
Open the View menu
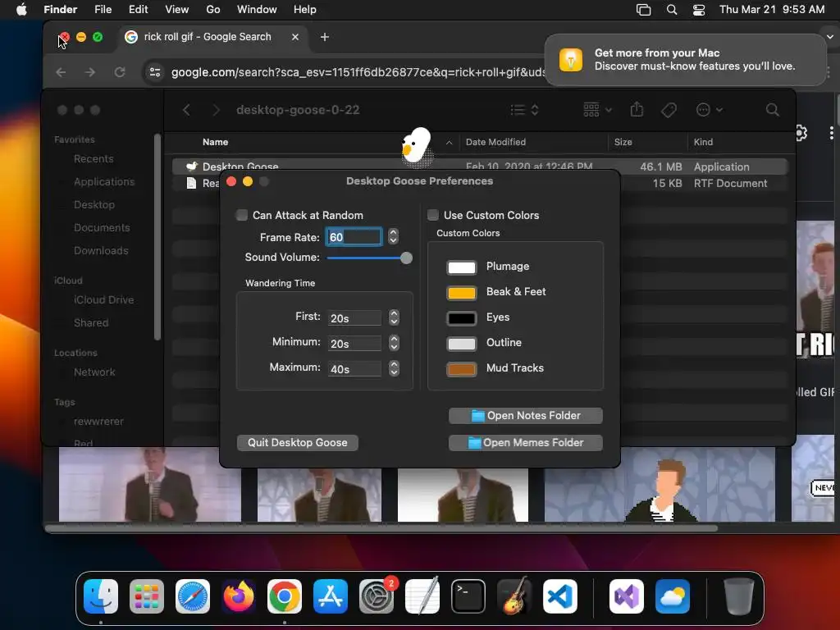tap(177, 10)
